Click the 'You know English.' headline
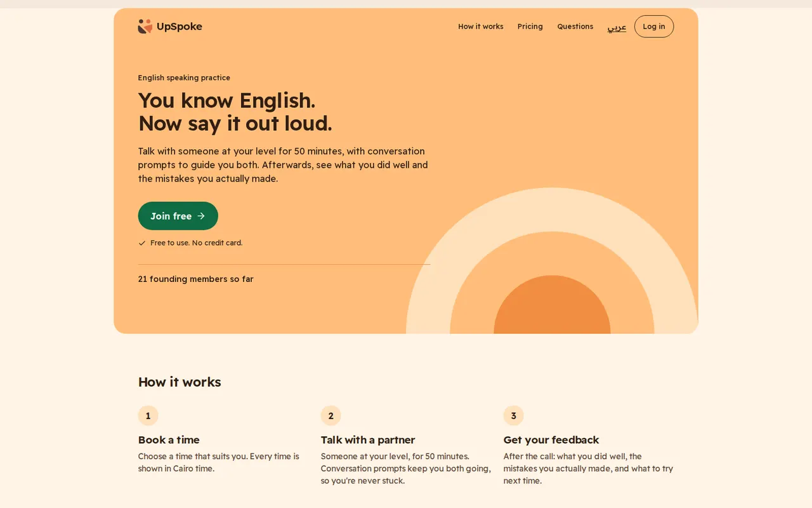 (x=226, y=100)
